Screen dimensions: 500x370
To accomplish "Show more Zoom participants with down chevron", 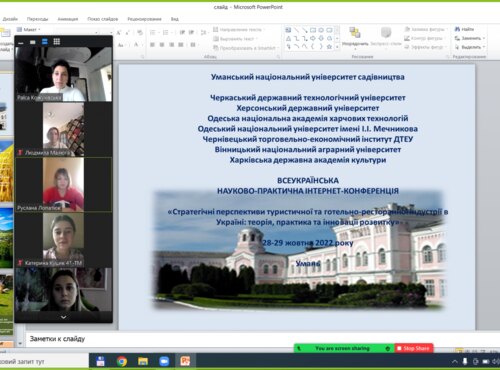I will coord(63,317).
